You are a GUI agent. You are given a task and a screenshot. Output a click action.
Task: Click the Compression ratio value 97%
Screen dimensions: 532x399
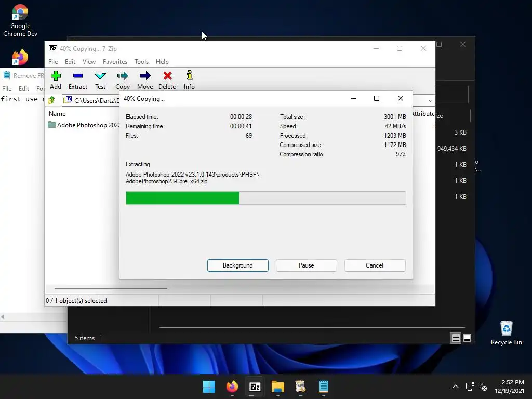(401, 154)
